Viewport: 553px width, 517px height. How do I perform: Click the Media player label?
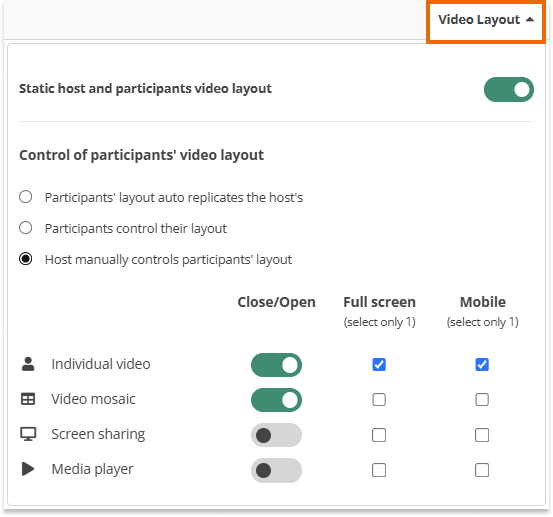(x=92, y=469)
